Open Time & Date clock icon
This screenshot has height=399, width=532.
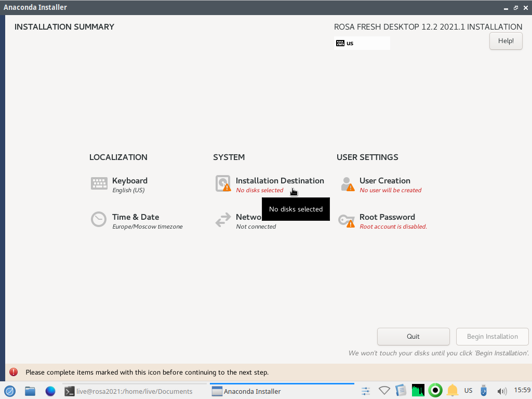pos(99,219)
